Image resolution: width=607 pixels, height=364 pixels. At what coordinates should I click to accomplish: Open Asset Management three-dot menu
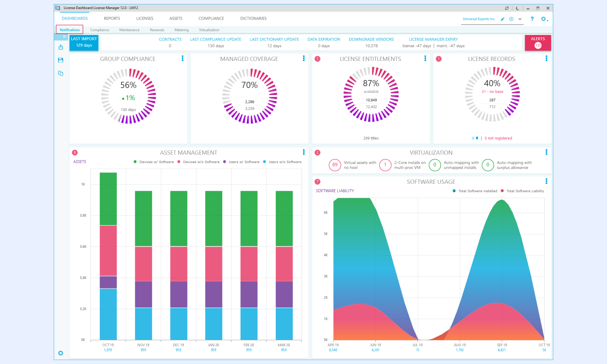click(x=303, y=152)
